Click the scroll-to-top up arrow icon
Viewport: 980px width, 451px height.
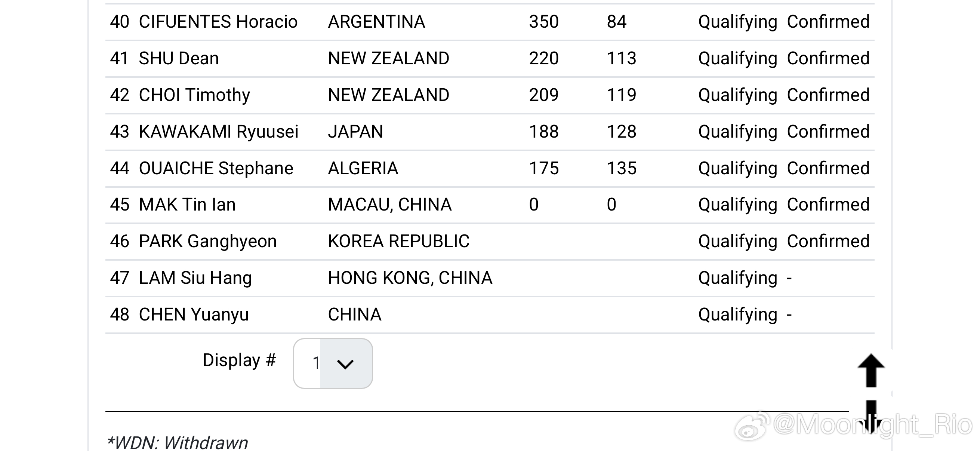(871, 370)
